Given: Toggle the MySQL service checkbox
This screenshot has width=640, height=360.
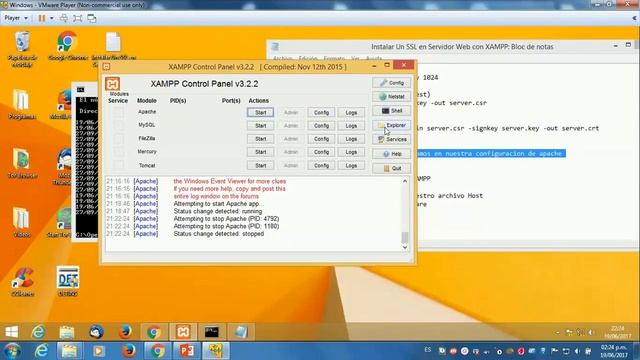Looking at the screenshot, I should 118,125.
